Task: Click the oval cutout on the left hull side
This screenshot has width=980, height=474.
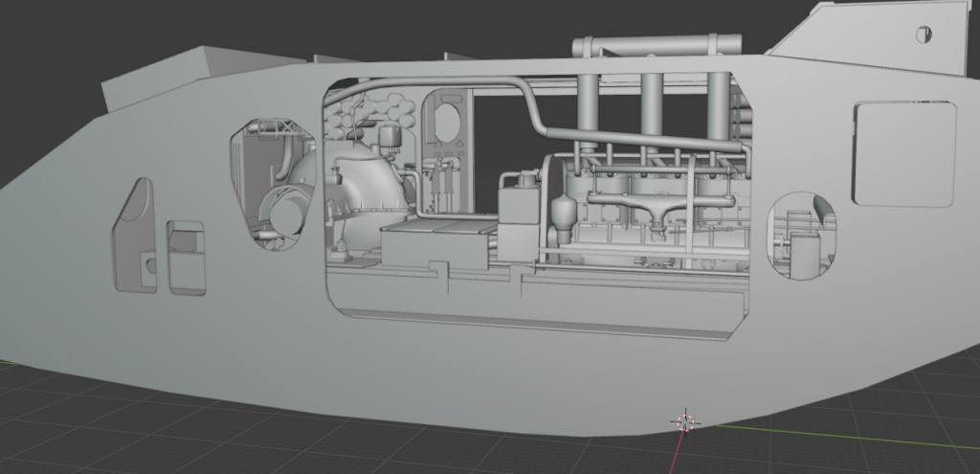Action: tap(273, 186)
